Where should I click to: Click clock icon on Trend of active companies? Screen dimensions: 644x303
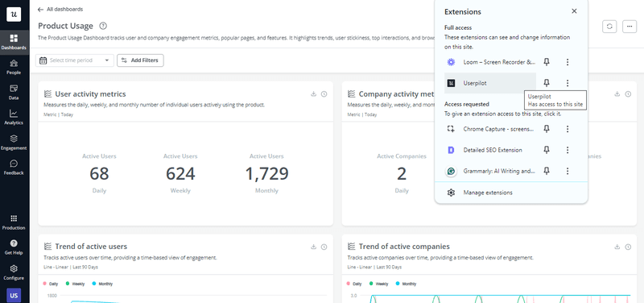628,247
